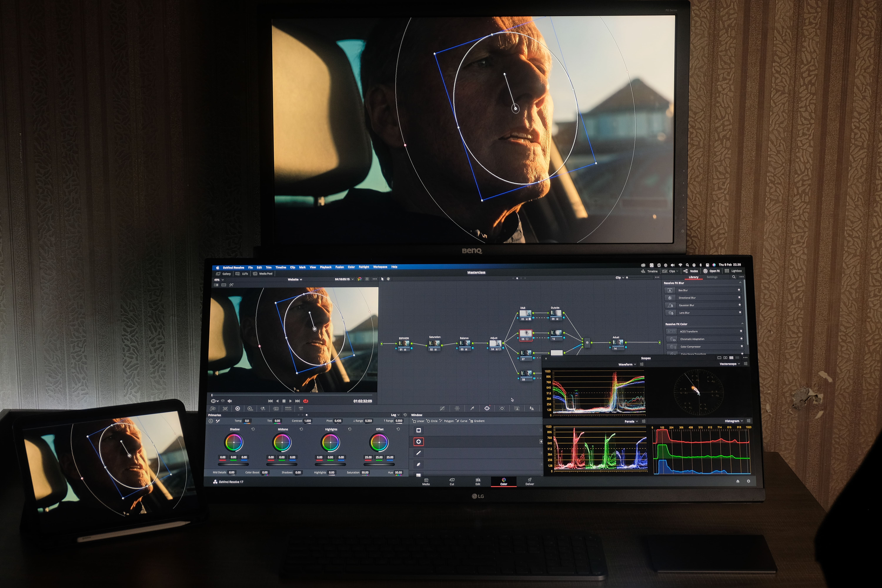Click the Midtone color wheel
This screenshot has height=588, width=882.
[x=282, y=442]
